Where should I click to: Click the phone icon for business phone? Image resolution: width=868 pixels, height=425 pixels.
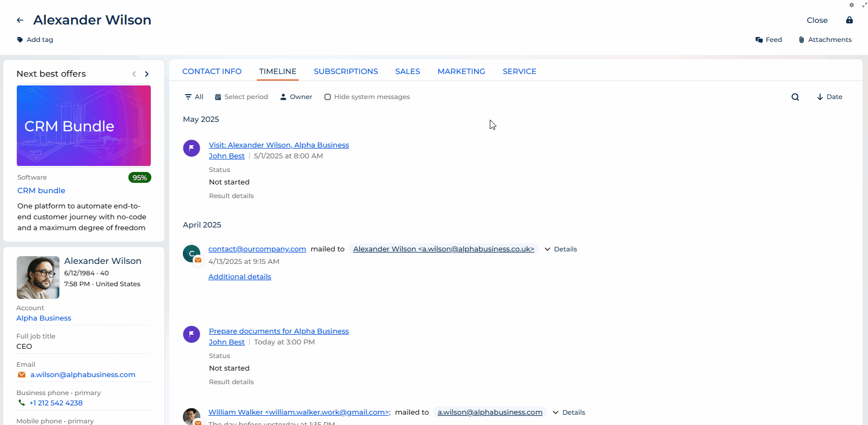[22, 403]
